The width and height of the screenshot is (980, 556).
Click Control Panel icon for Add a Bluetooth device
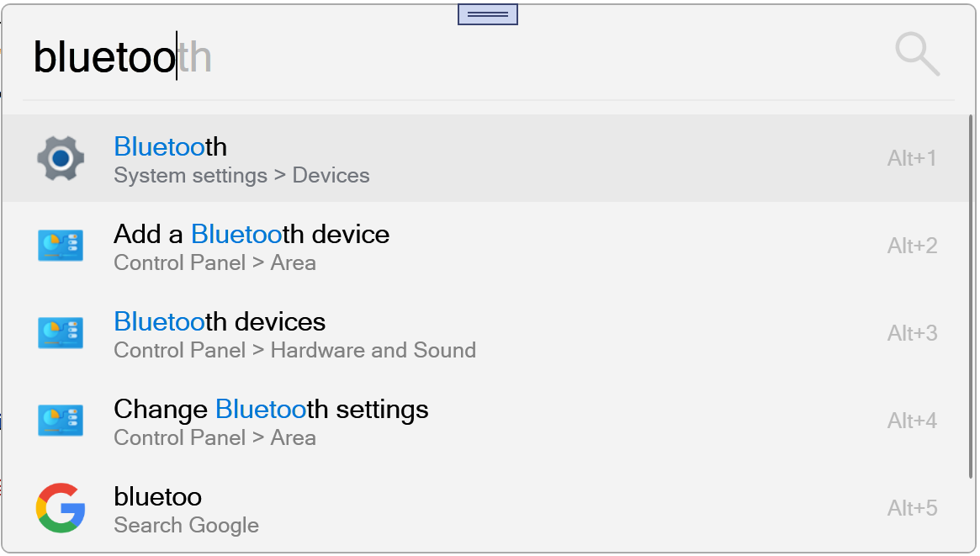(61, 246)
